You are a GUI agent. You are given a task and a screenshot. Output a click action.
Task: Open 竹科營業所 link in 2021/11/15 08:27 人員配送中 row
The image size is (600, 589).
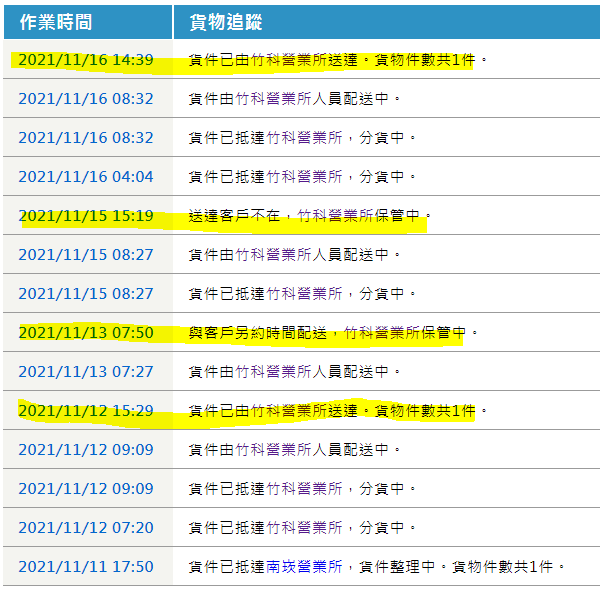[x=273, y=255]
